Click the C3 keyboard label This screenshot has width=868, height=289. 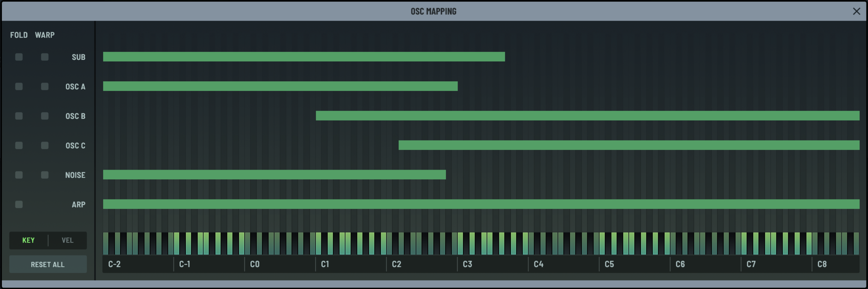tap(467, 264)
